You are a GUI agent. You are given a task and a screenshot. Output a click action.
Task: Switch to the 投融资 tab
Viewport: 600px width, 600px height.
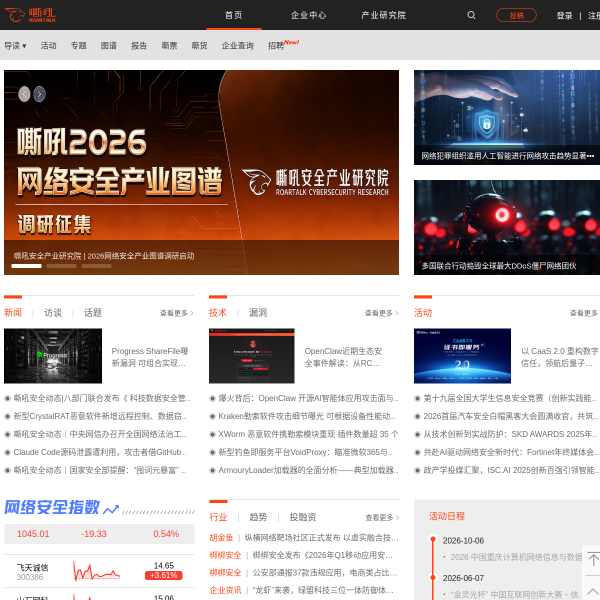[x=303, y=517]
